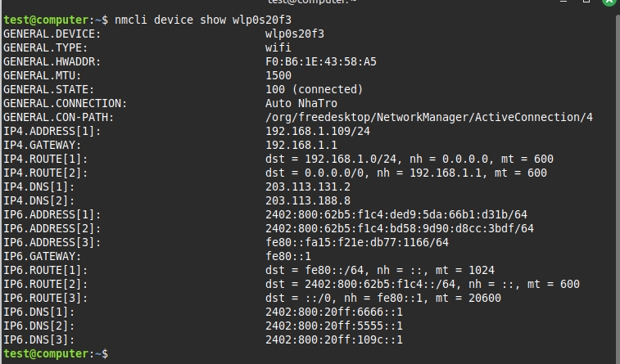
Task: Click the GENERAL.MTU value 1500
Action: pyautogui.click(x=278, y=75)
